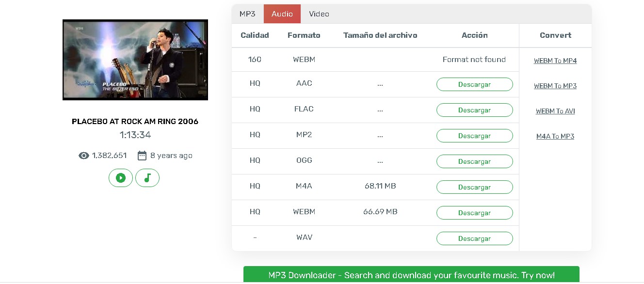
Task: Open the WEBM To AVI converter
Action: coord(555,111)
